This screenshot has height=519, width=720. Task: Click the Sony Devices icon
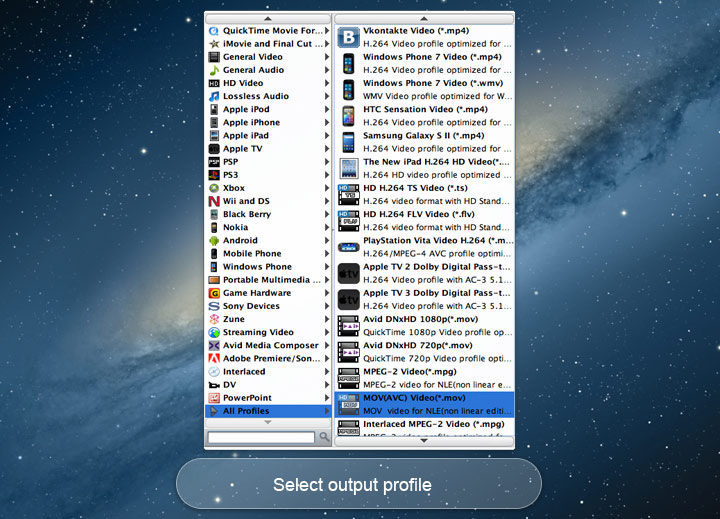pyautogui.click(x=214, y=306)
